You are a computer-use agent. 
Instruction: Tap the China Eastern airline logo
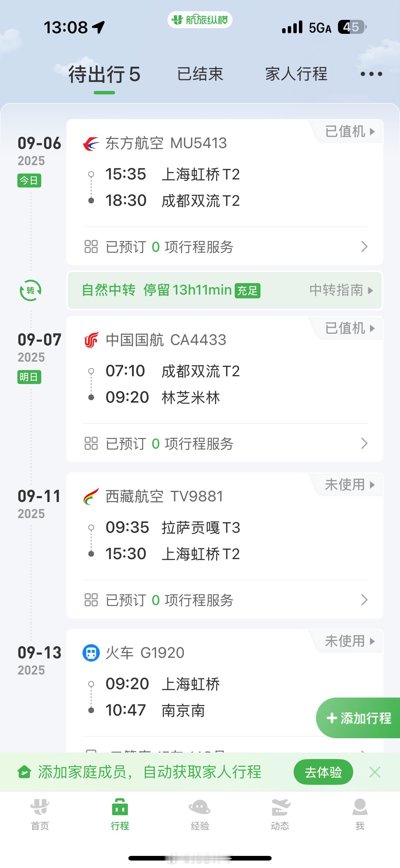pos(91,143)
